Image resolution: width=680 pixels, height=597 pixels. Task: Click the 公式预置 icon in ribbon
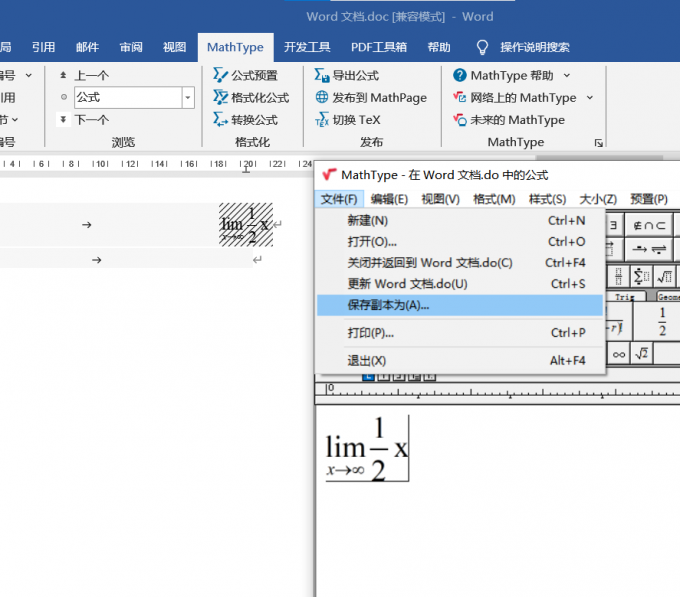tap(221, 75)
